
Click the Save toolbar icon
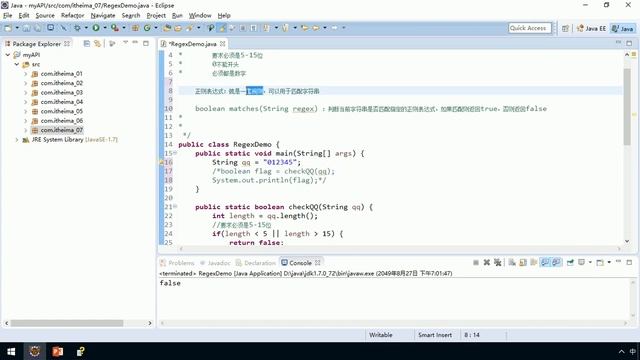click(x=26, y=28)
